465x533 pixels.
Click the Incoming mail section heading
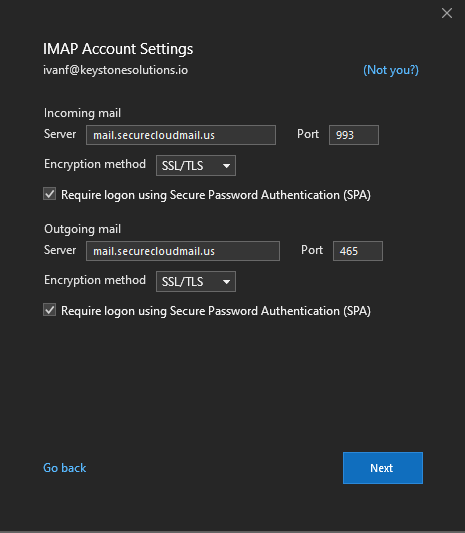tap(82, 113)
